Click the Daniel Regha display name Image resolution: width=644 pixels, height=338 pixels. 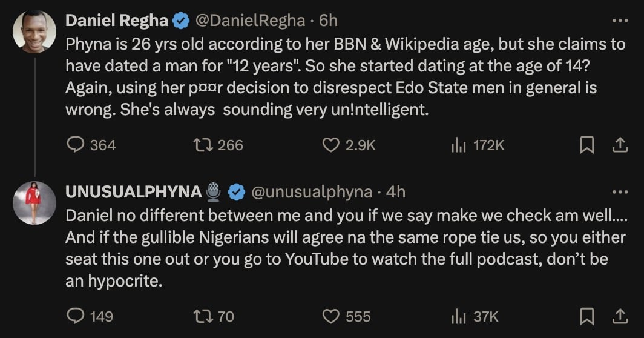116,21
